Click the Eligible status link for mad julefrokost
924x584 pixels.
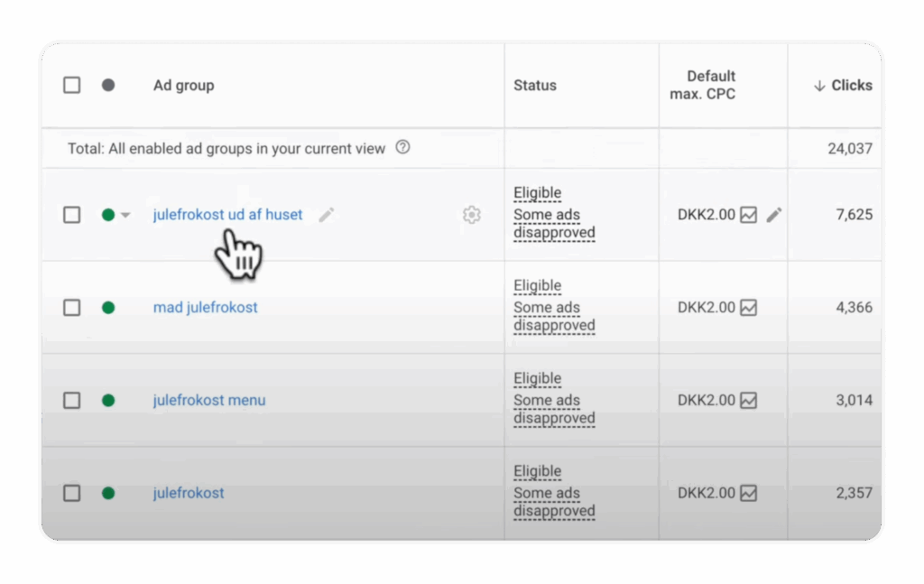(x=537, y=285)
